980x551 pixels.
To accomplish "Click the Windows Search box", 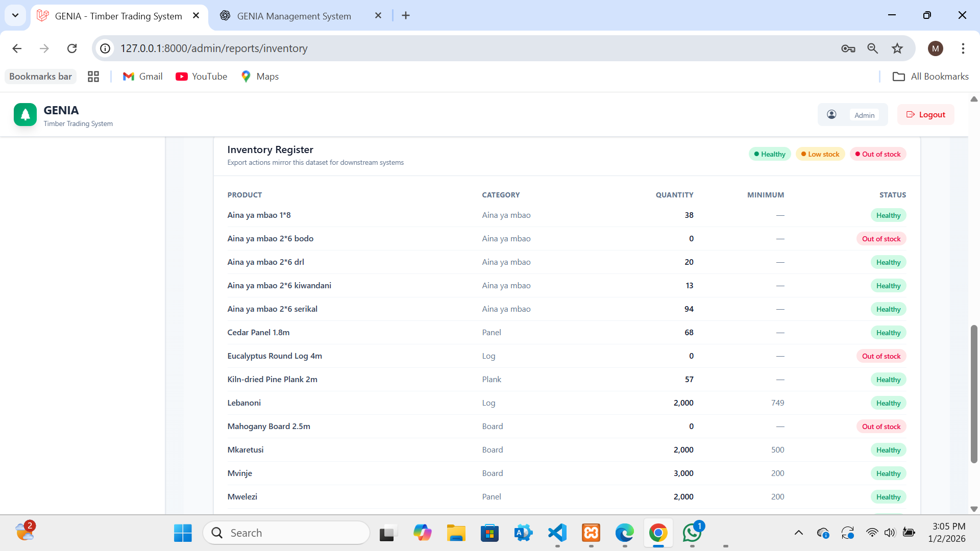I will coord(286,533).
